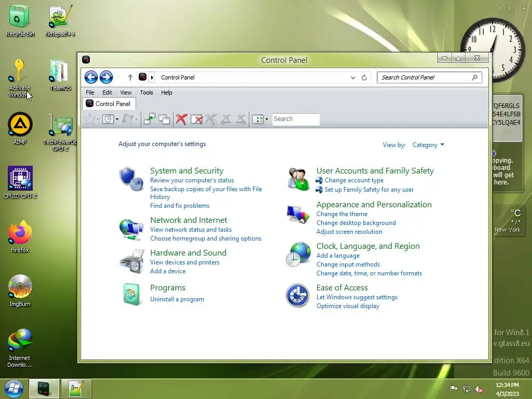Viewport: 532px width, 399px height.
Task: Click the magnifier in Search Control Panel box
Action: 475,77
